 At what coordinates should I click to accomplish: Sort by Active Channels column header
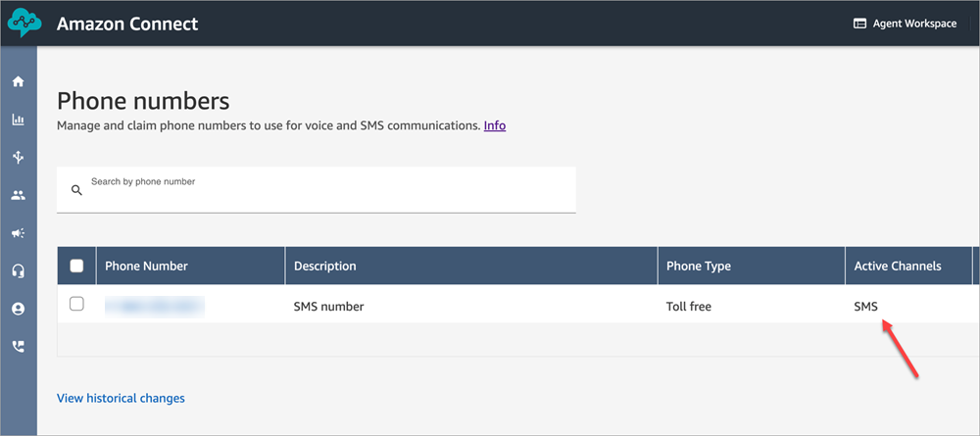(897, 266)
